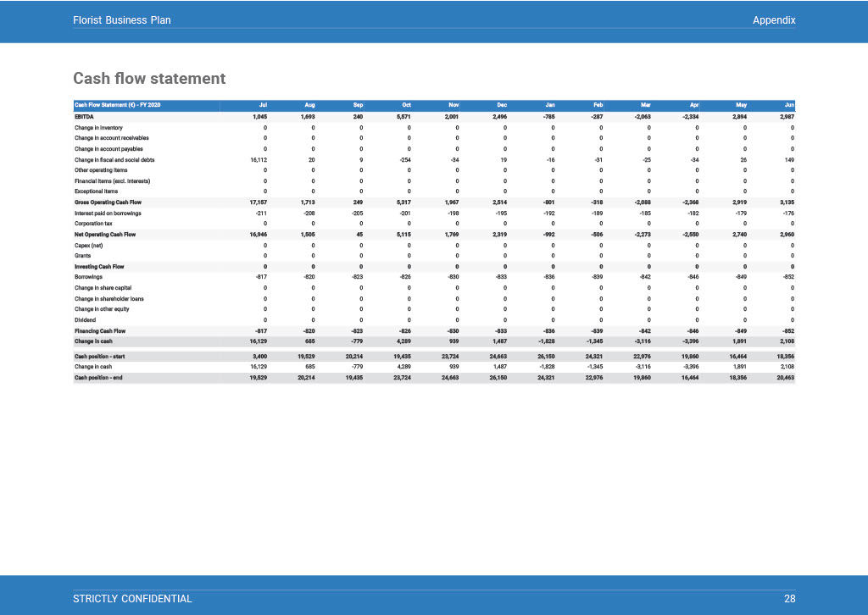This screenshot has width=868, height=615.
Task: Select the Dec column header
Action: pos(504,106)
